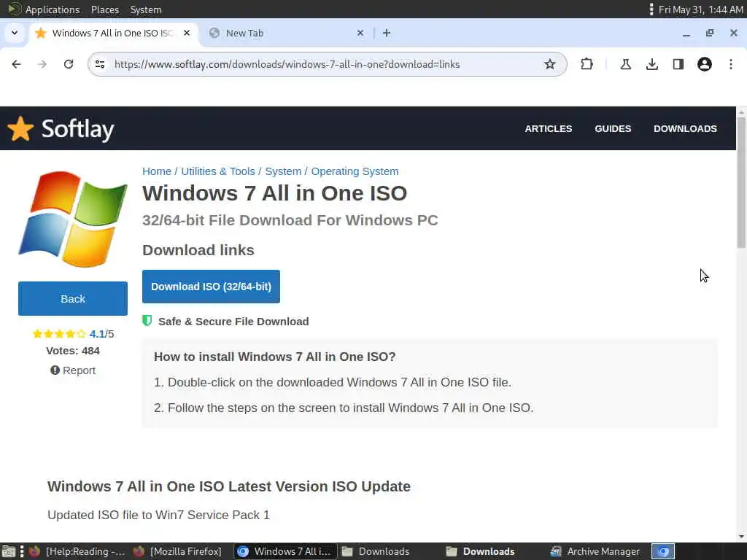Open a new tab with plus button

(x=387, y=33)
